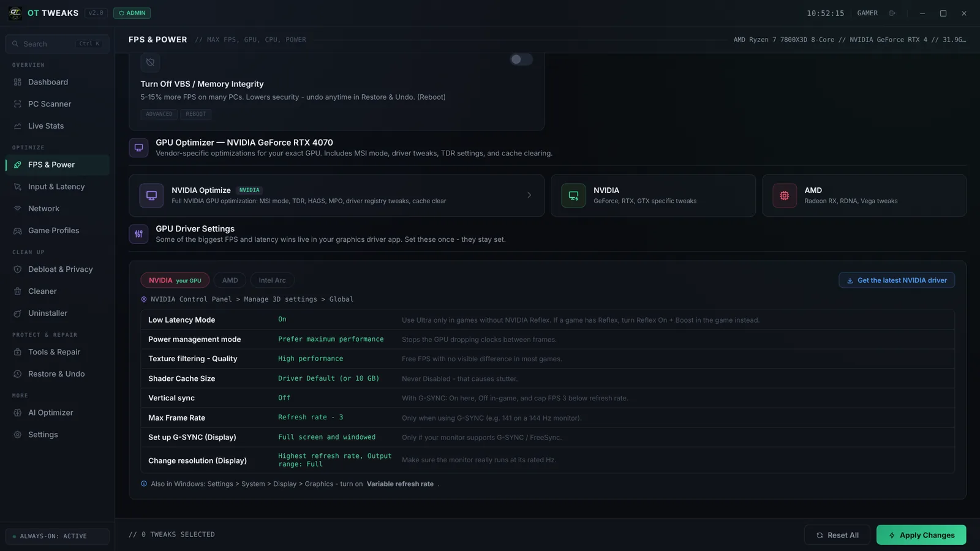Click the Restore & Undo history icon
The width and height of the screenshot is (980, 551).
[18, 374]
